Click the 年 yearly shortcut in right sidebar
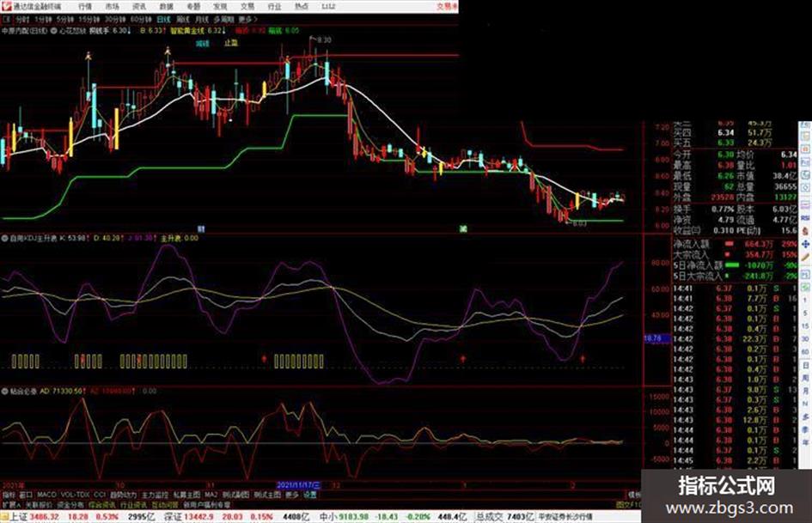The image size is (812, 523). click(805, 443)
